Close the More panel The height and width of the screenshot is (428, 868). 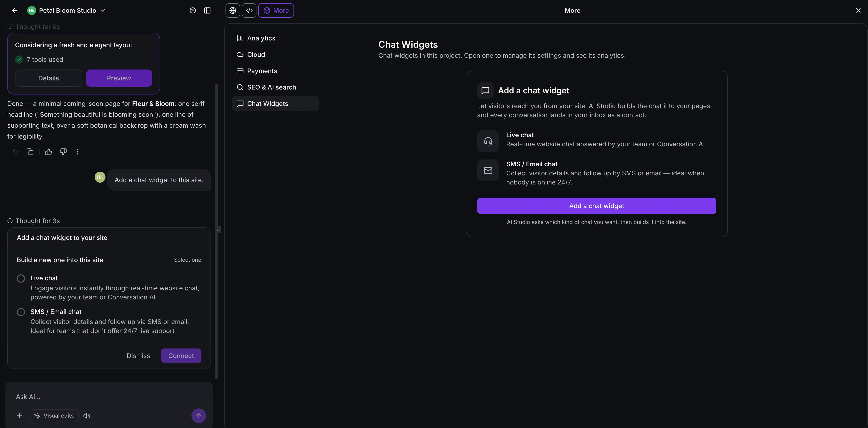(x=858, y=10)
